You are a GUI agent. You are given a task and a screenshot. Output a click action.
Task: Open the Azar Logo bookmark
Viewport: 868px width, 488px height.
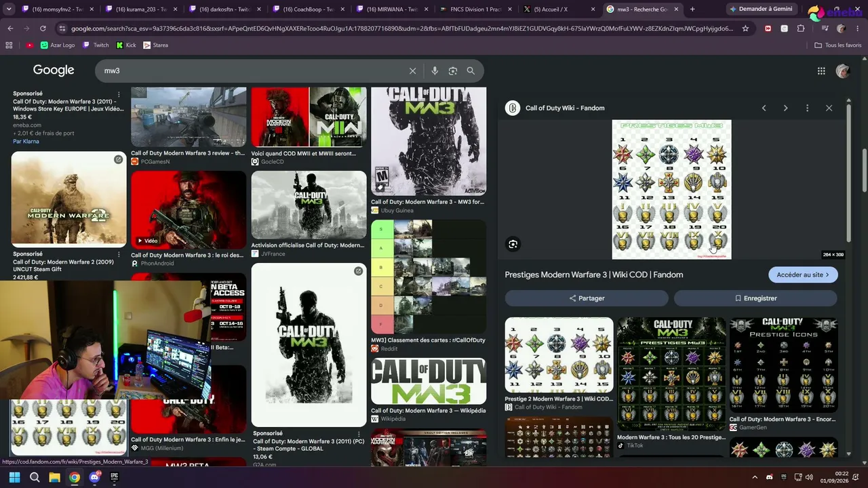(57, 45)
